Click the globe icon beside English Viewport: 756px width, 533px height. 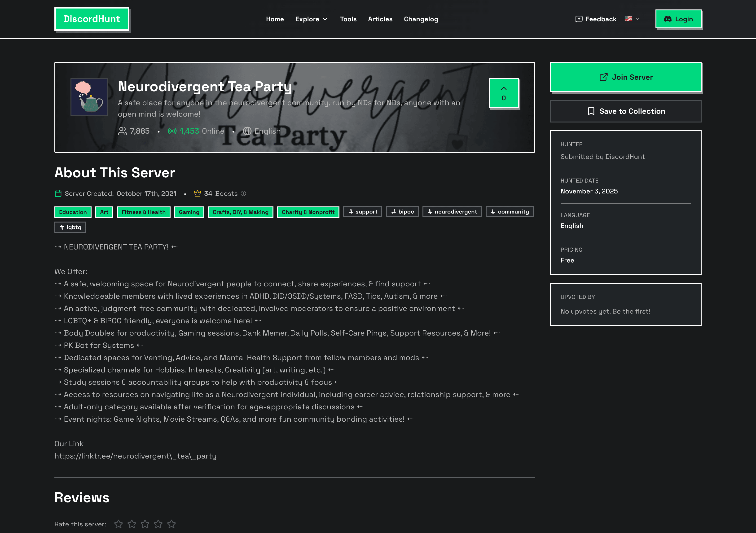247,131
